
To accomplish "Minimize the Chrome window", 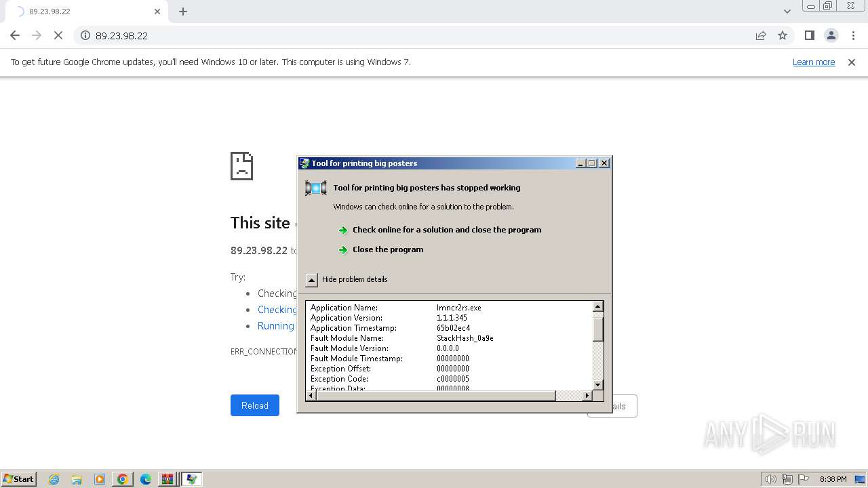I will tap(811, 6).
